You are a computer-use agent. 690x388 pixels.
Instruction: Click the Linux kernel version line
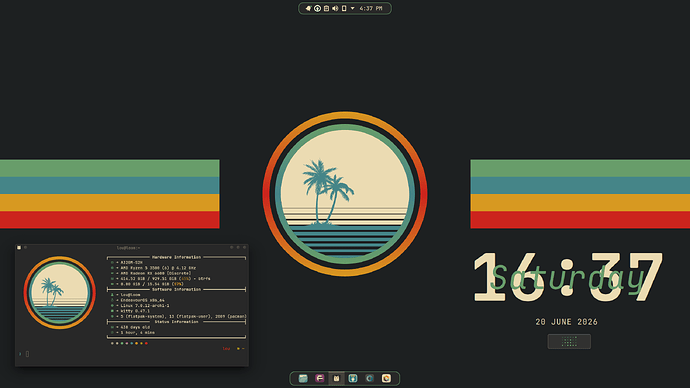[x=140, y=305]
